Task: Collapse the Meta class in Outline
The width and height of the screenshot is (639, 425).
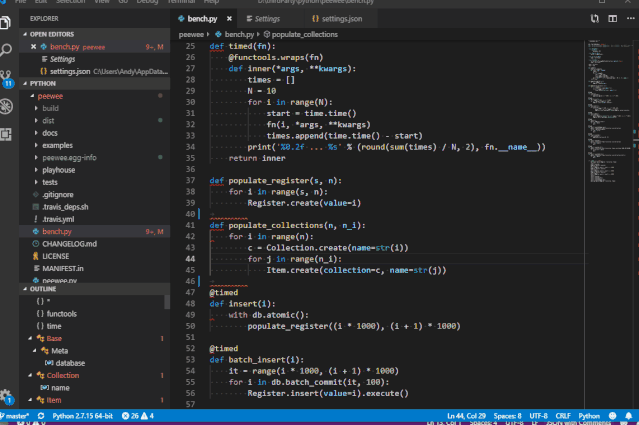Action: point(35,350)
